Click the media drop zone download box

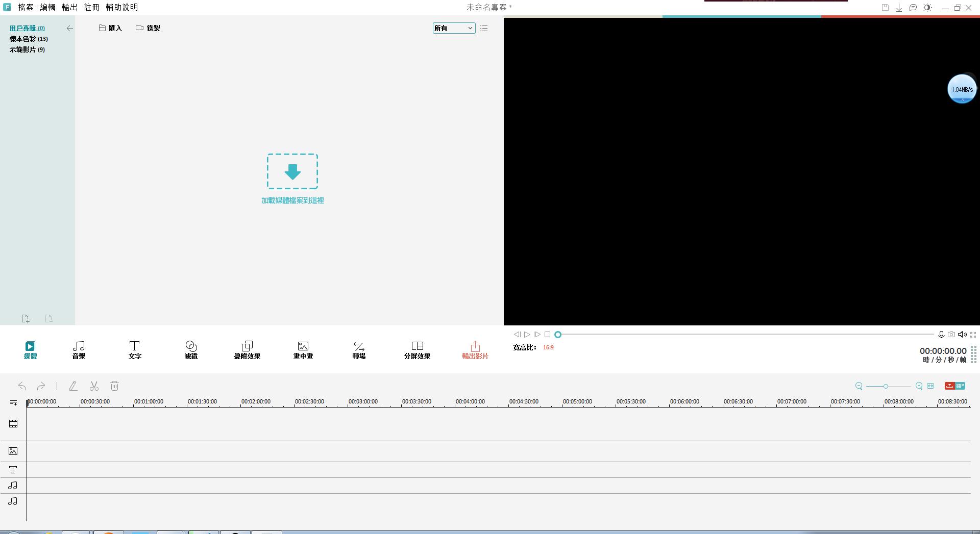(x=292, y=171)
